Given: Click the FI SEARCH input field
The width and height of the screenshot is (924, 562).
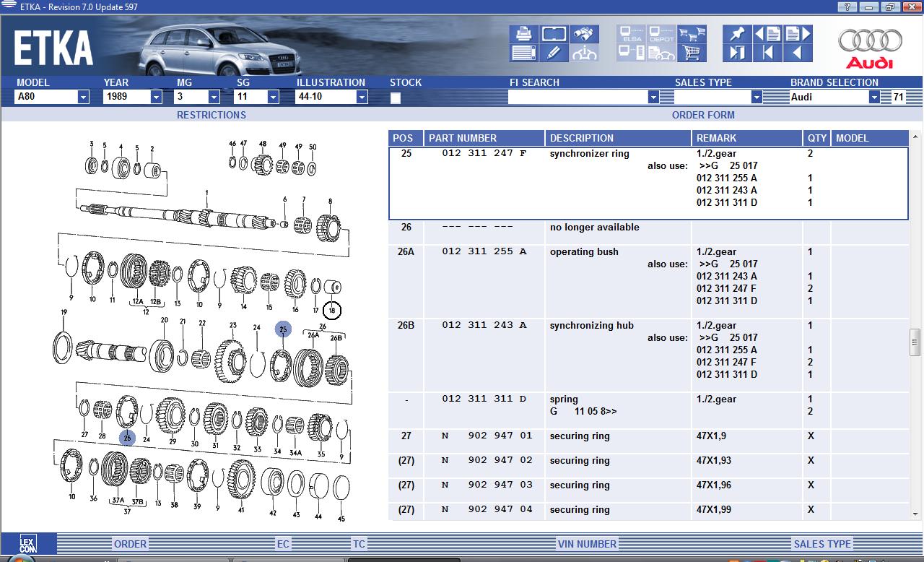Looking at the screenshot, I should tap(577, 98).
